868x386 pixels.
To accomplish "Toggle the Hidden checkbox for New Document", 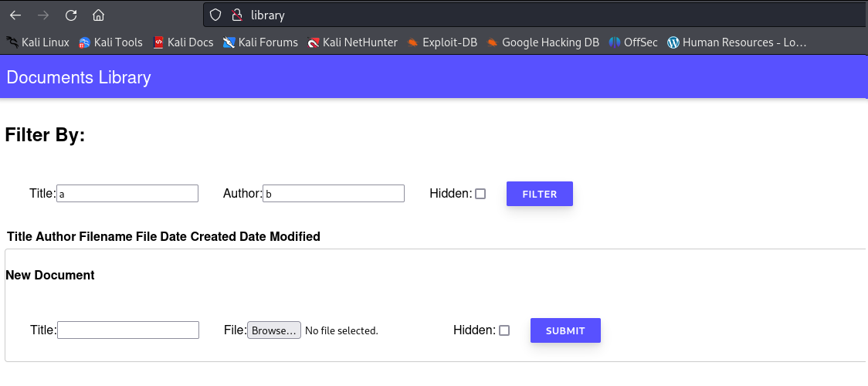I will 504,330.
